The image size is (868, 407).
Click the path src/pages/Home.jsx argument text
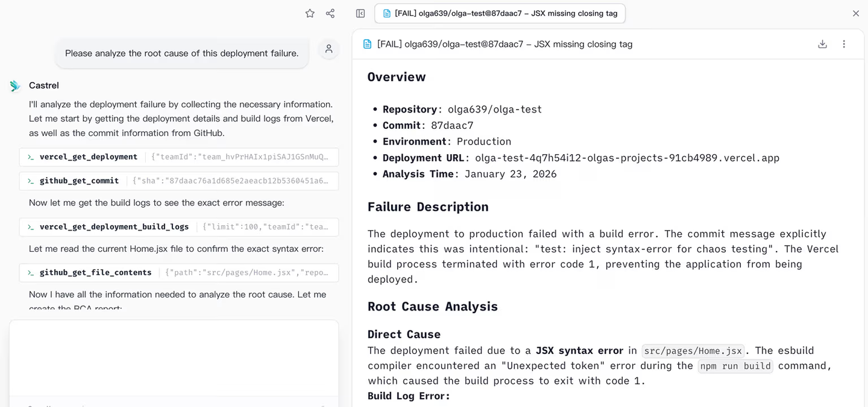247,273
